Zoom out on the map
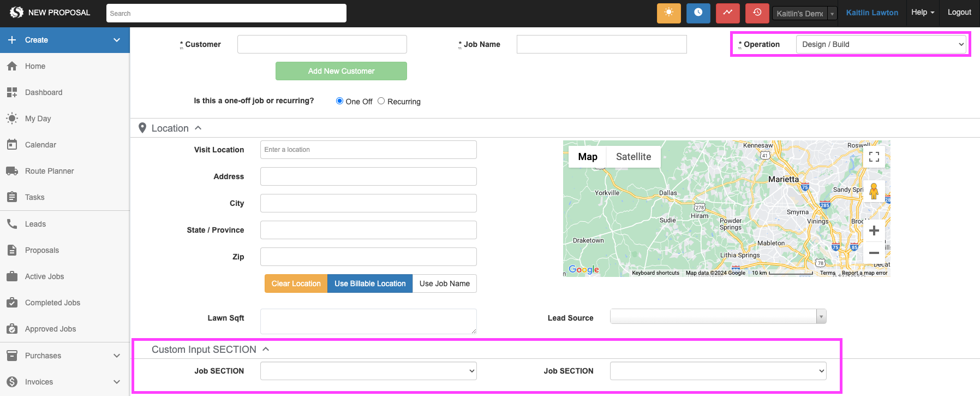 pos(874,253)
